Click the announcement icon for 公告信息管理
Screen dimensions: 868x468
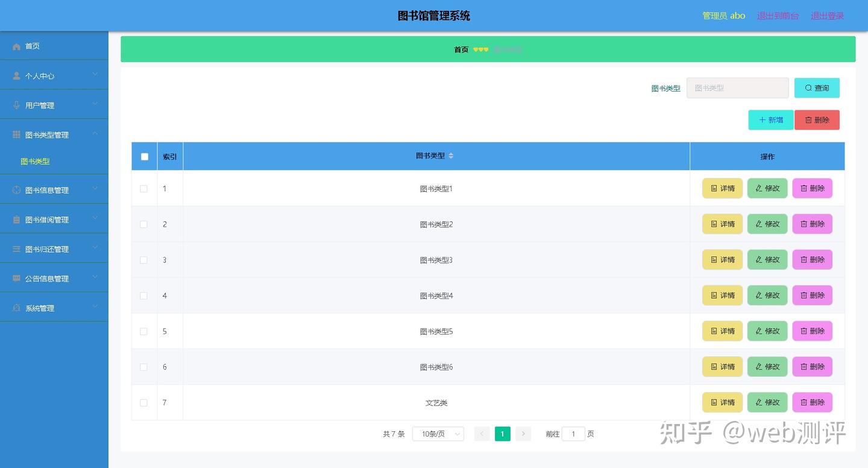coord(14,278)
